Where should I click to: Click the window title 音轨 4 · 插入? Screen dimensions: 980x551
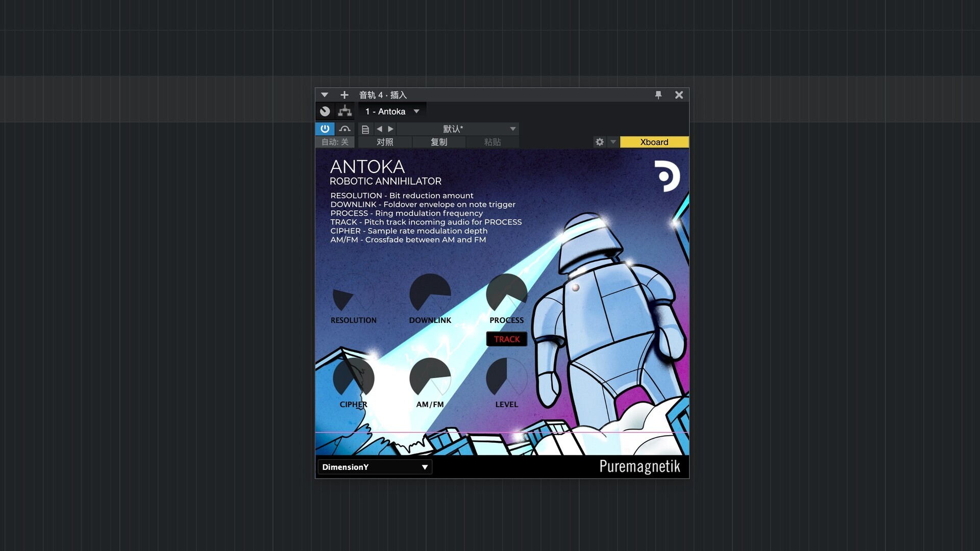point(383,95)
